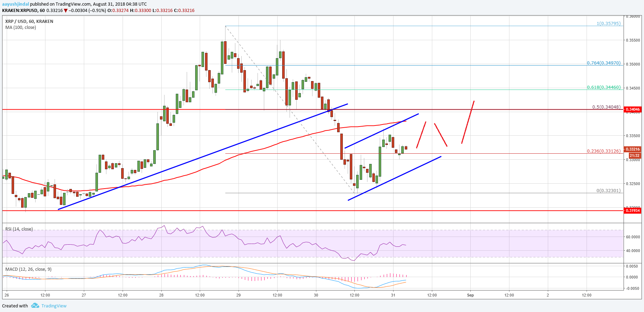Click the KRAKEN:XRPUSD, 60 symbol header text
The height and width of the screenshot is (312, 644).
pyautogui.click(x=24, y=11)
